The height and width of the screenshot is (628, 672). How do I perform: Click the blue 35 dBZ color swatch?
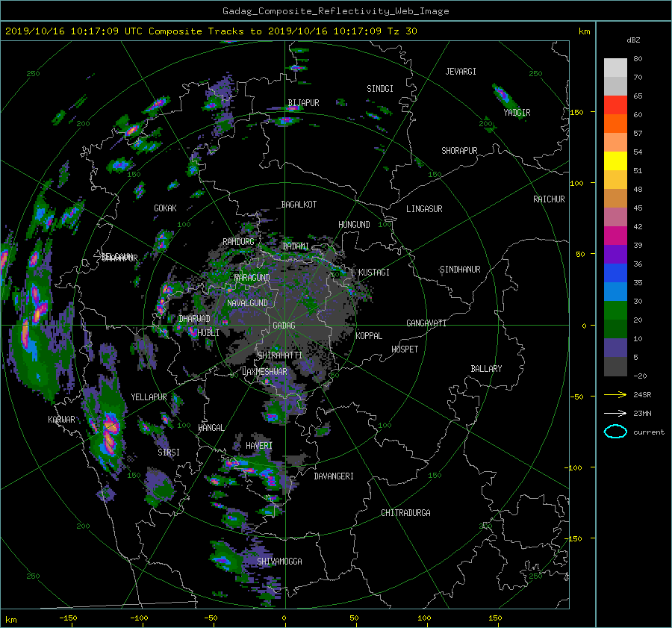(x=615, y=273)
